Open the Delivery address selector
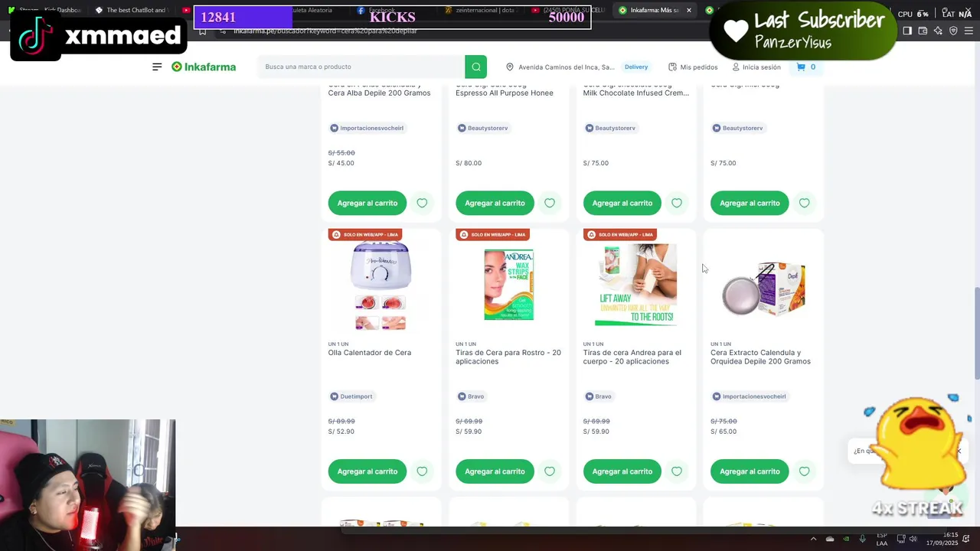The height and width of the screenshot is (551, 980). 636,67
